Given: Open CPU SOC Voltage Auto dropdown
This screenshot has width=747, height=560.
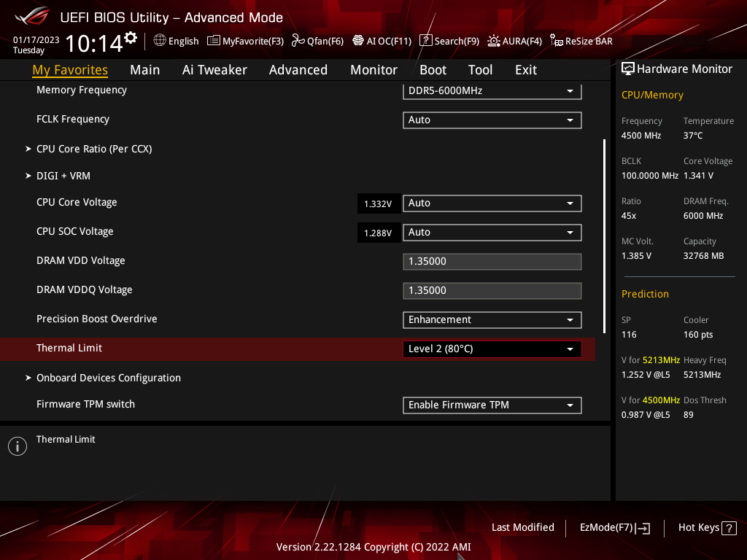Looking at the screenshot, I should click(x=492, y=233).
